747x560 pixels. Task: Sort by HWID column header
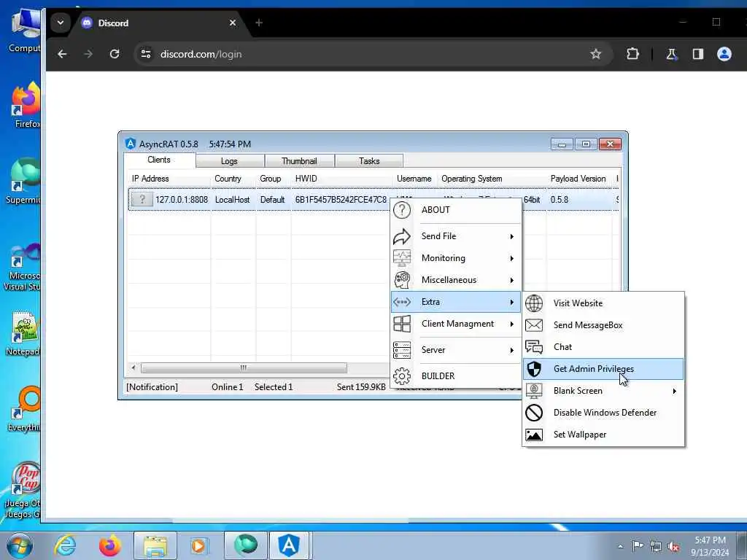click(342, 179)
